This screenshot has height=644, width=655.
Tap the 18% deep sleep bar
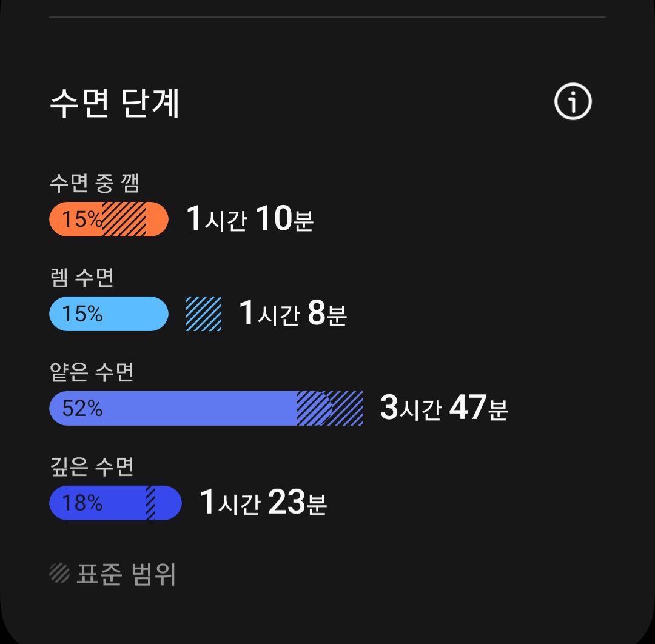tap(115, 503)
